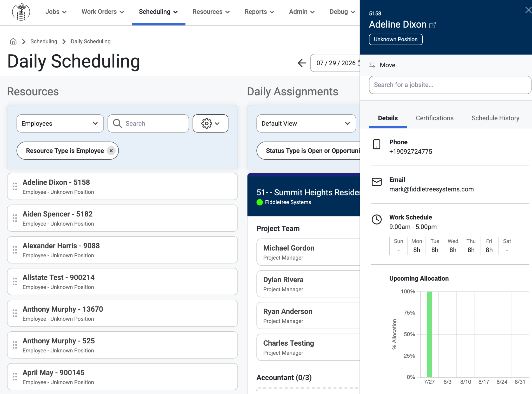The height and width of the screenshot is (394, 532).
Task: Click the email envelope icon
Action: 376,182
